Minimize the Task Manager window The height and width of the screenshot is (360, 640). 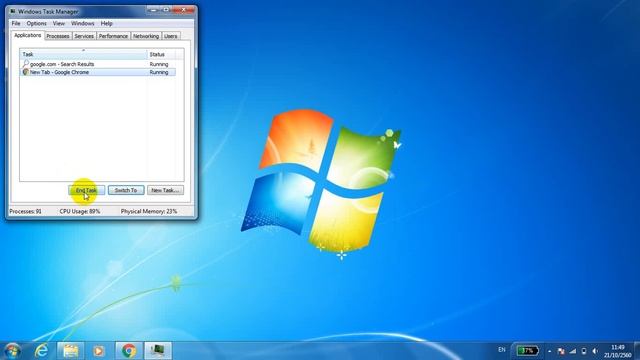click(x=153, y=9)
